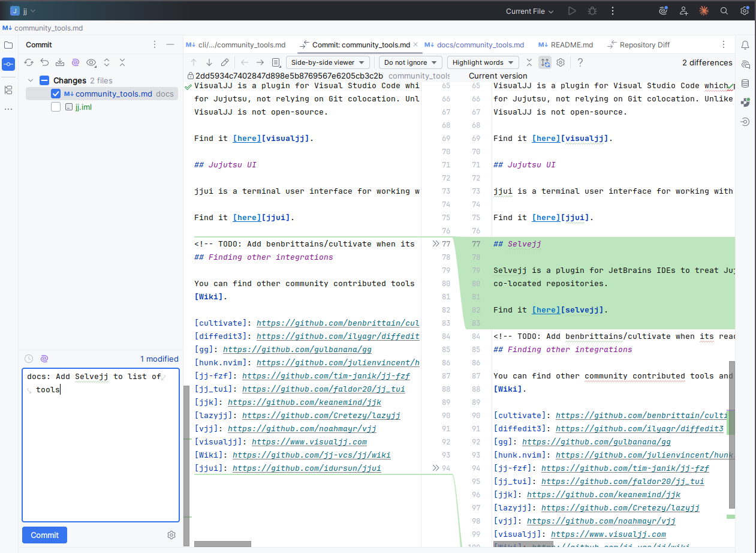The image size is (756, 553).
Task: Show more tool windows ellipsis in left sidebar
Action: pos(8,109)
